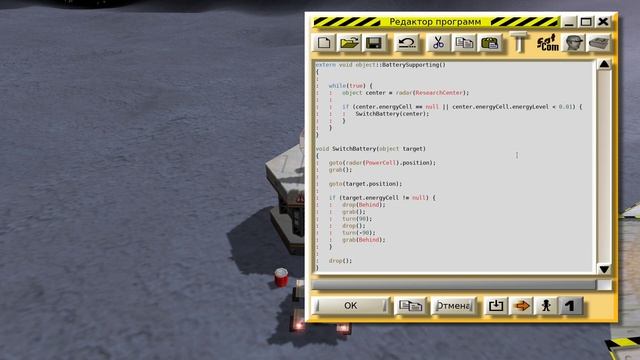Image resolution: width=640 pixels, height=360 pixels.
Task: Click the "Редактор программ" title bar text
Action: (435, 22)
